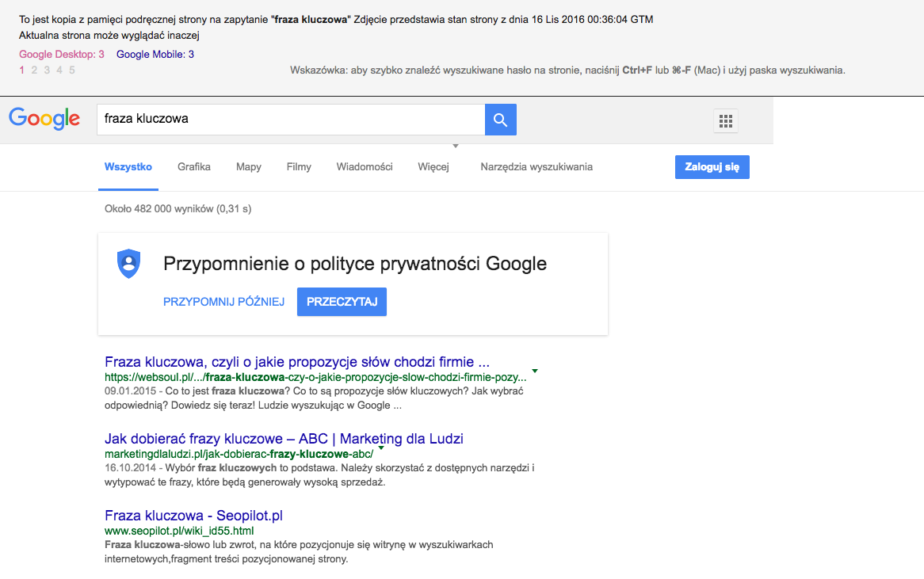
Task: Click the privacy shield icon
Action: pyautogui.click(x=128, y=264)
